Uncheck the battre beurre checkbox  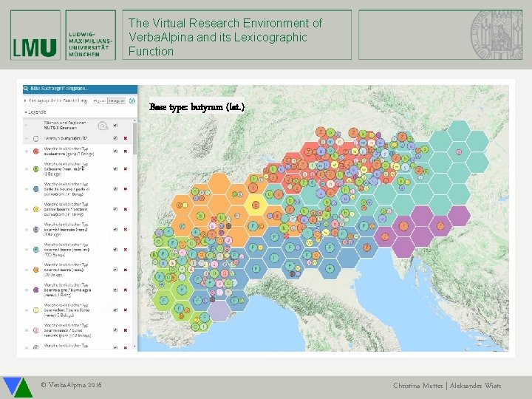coord(115,209)
